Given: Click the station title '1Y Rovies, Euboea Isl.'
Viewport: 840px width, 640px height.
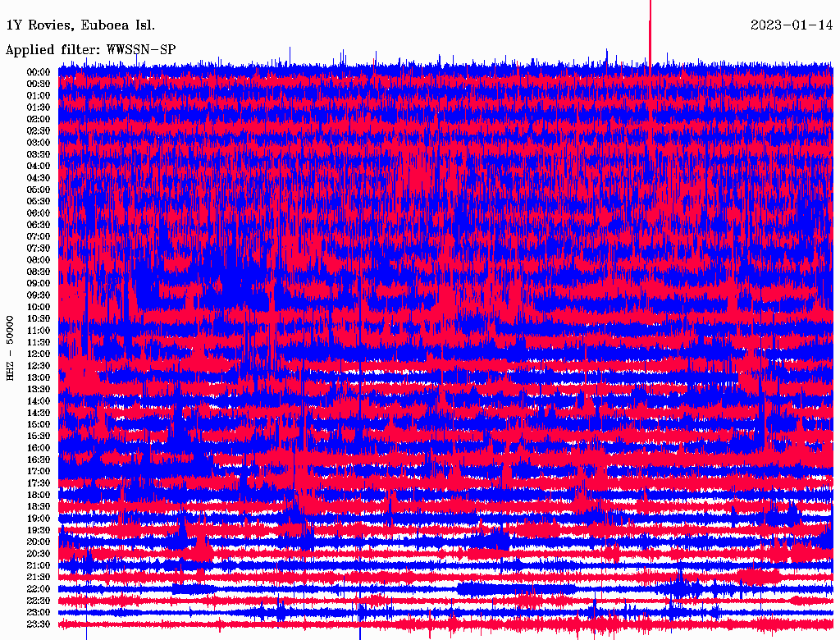Looking at the screenshot, I should pos(80,25).
